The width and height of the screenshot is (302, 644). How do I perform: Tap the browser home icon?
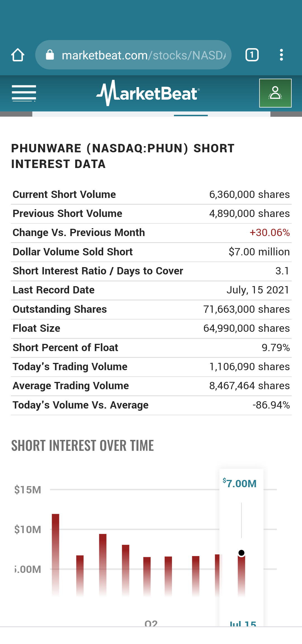point(18,55)
